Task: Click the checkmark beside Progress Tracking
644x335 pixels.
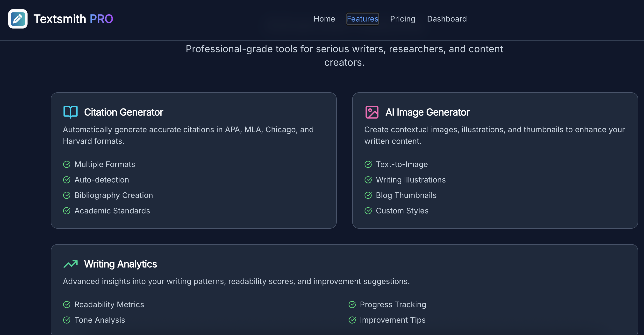Action: tap(352, 305)
